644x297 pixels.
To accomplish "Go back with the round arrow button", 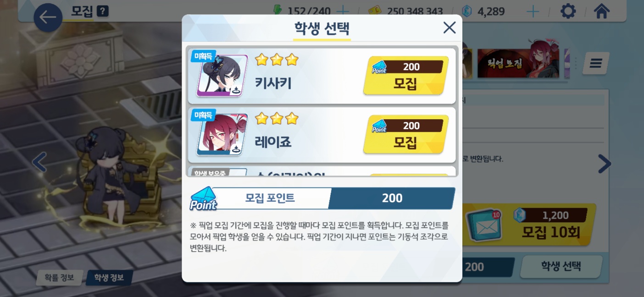I will [x=48, y=17].
